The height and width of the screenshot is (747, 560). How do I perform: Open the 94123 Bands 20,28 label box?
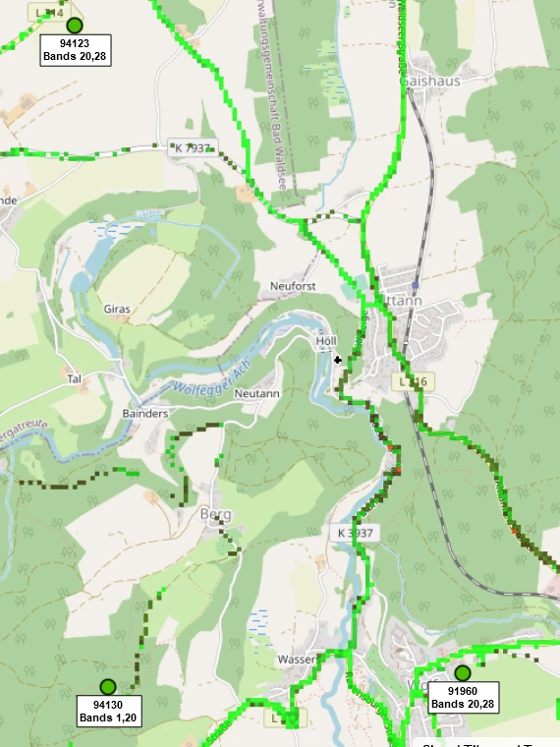(x=76, y=50)
